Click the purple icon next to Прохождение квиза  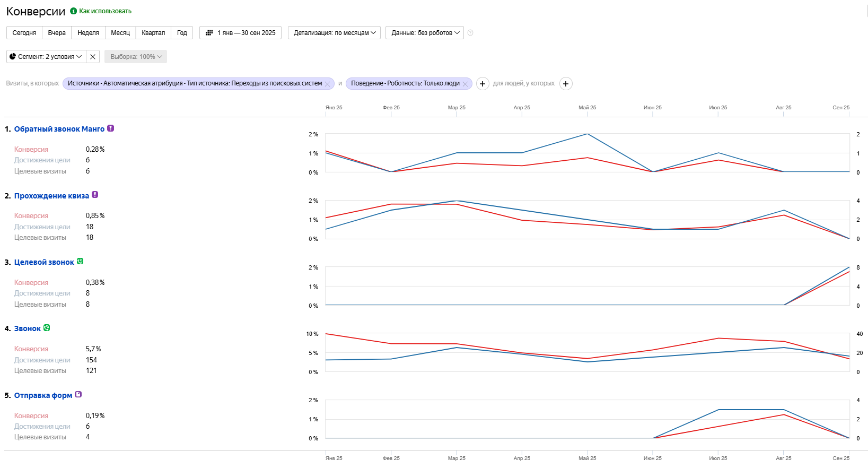pyautogui.click(x=95, y=195)
